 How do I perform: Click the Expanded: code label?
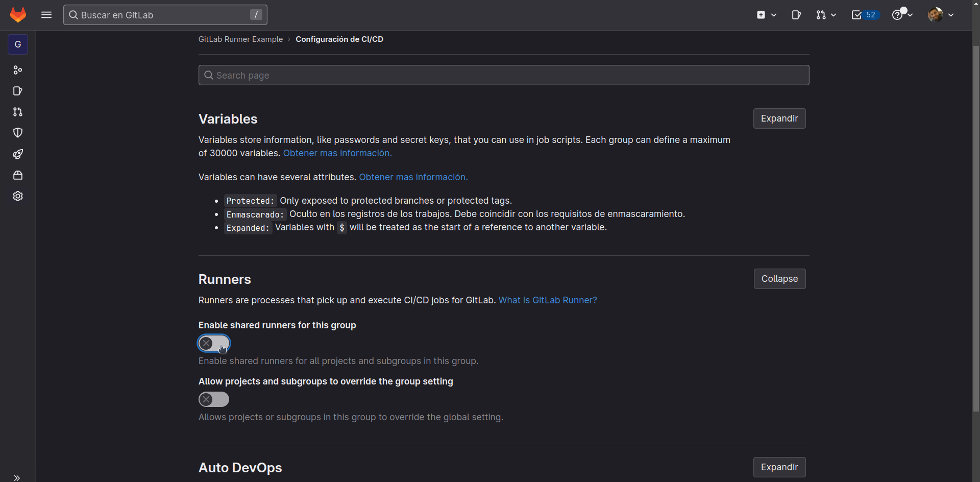coord(248,228)
